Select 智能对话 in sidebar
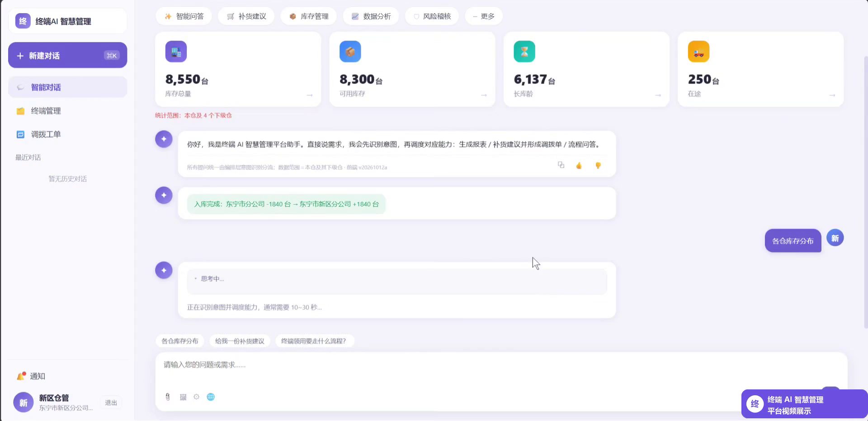The width and height of the screenshot is (868, 421). [x=68, y=87]
